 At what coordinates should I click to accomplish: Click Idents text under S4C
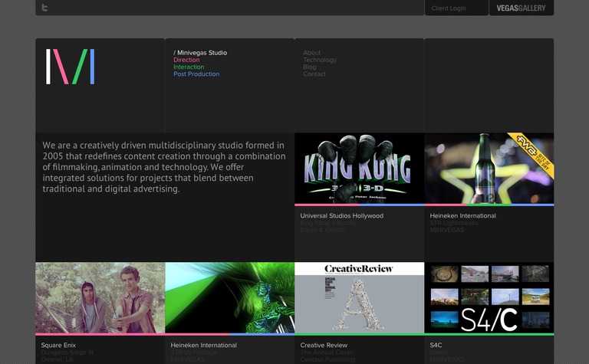click(x=439, y=353)
